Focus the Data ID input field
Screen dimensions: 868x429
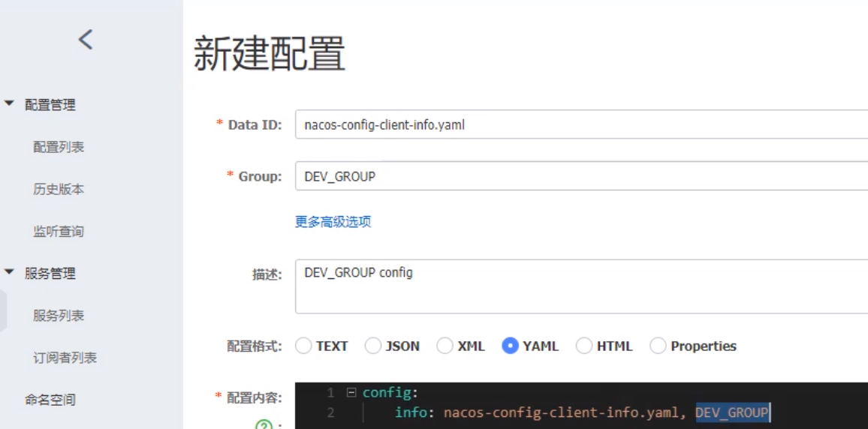click(x=581, y=124)
